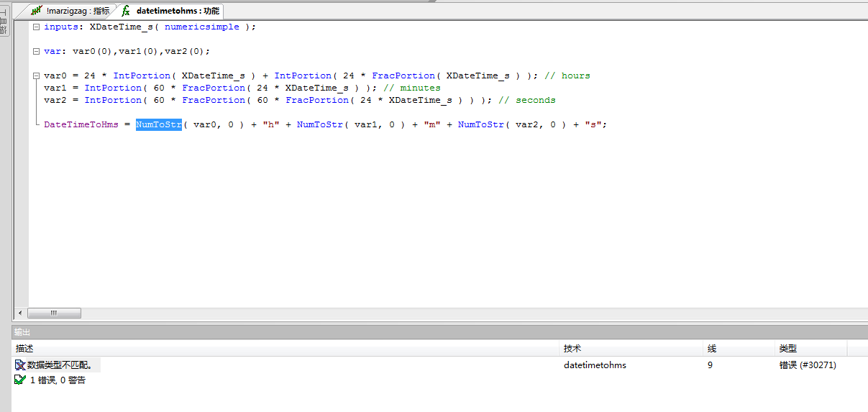Click the inputs: keyword
The height and width of the screenshot is (412, 868).
pos(64,27)
